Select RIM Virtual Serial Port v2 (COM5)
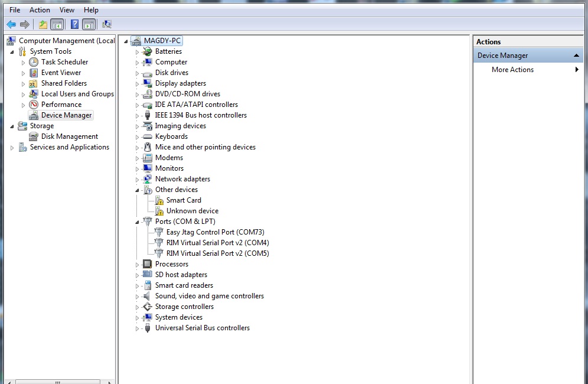 pos(217,253)
